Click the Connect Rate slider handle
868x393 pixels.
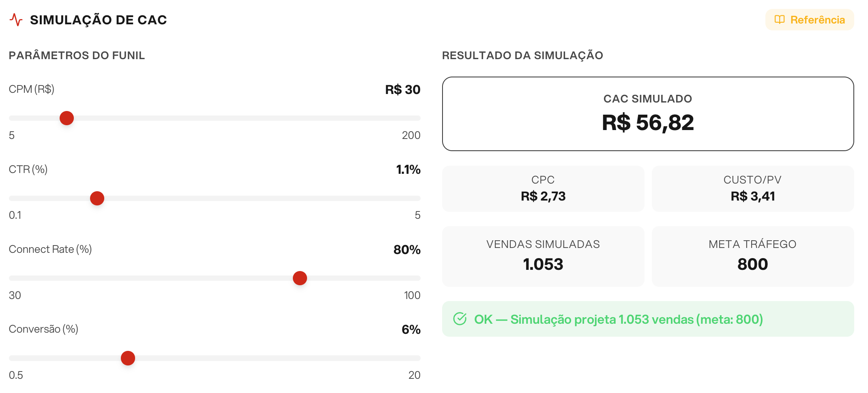[x=300, y=278]
